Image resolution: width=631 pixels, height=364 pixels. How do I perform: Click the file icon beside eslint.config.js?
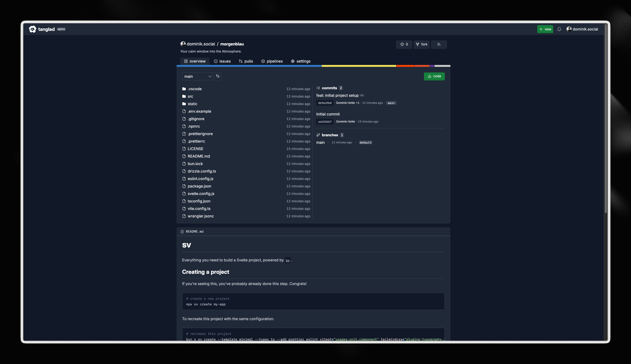click(184, 179)
